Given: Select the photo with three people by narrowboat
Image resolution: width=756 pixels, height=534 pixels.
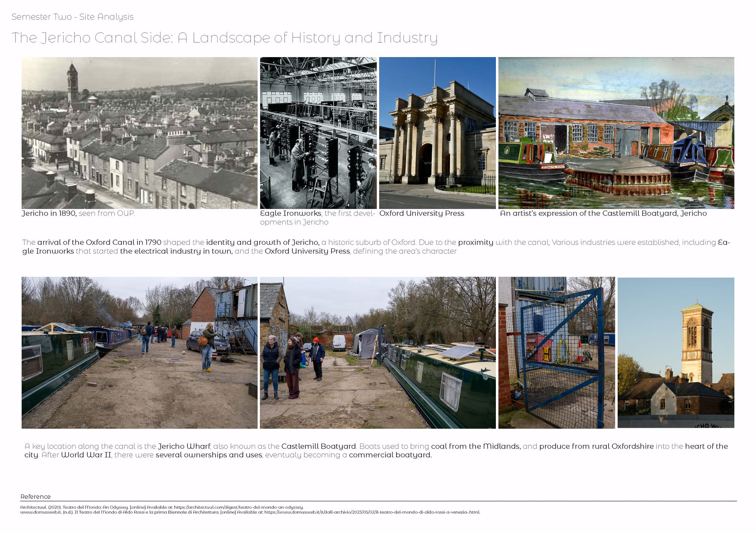Looking at the screenshot, I should (x=377, y=352).
